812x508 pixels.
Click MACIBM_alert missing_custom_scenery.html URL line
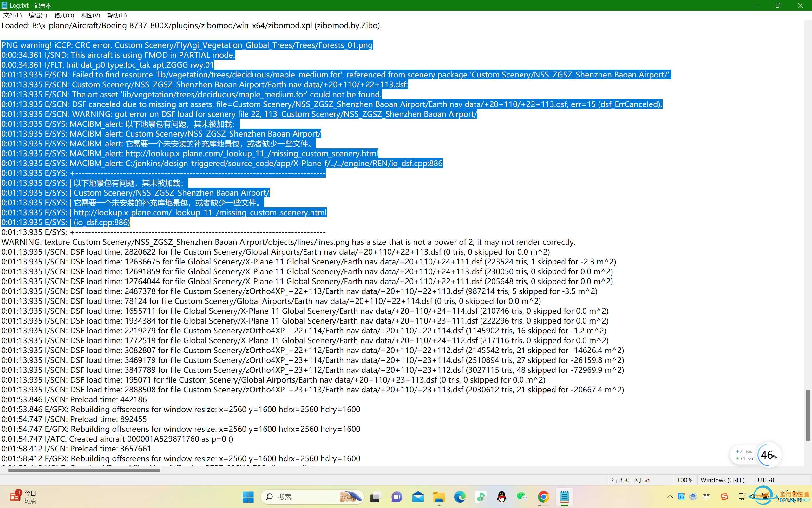[x=190, y=153]
